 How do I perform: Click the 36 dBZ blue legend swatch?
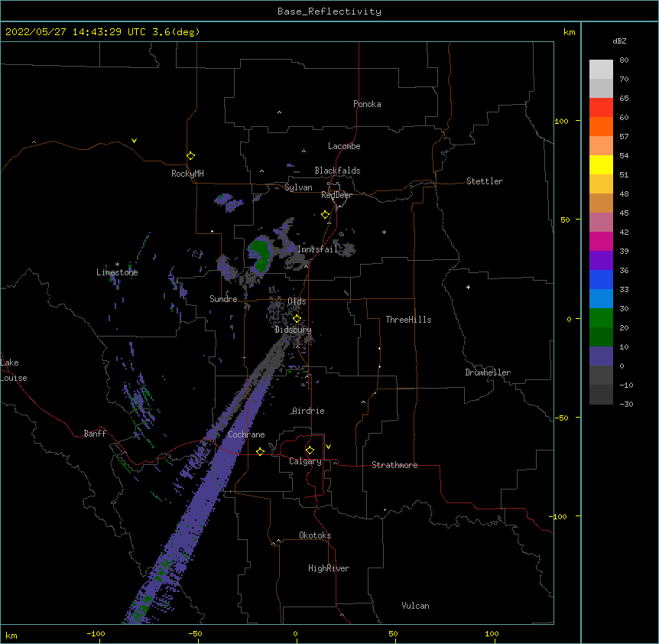(601, 279)
